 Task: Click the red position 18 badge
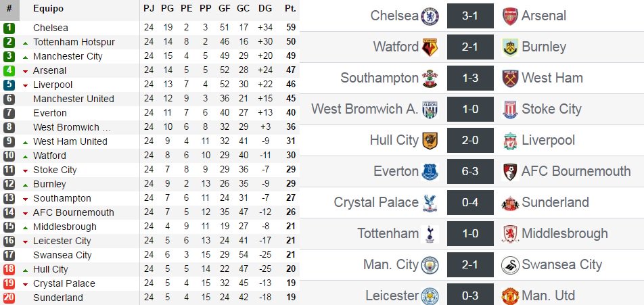tap(9, 270)
